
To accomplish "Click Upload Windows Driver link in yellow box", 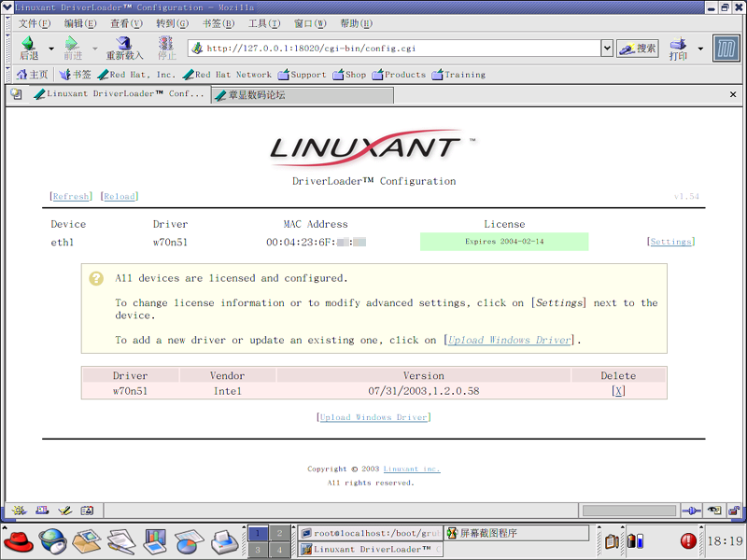I will [x=509, y=340].
